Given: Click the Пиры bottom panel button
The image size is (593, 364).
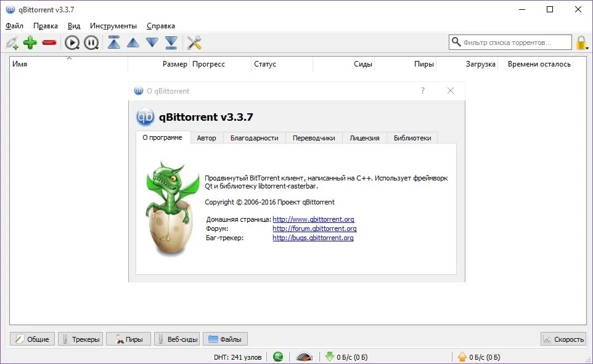Looking at the screenshot, I should point(129,339).
